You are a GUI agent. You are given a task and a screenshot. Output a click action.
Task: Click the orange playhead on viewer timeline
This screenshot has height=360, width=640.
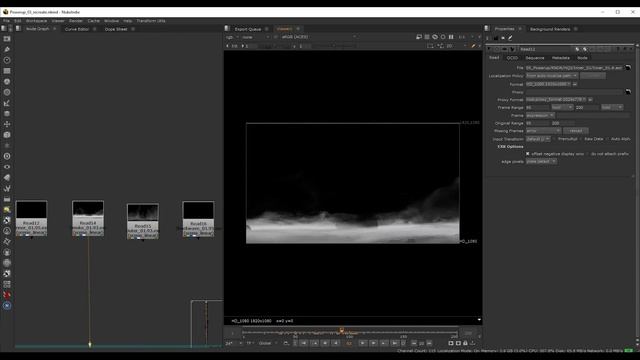(341, 330)
